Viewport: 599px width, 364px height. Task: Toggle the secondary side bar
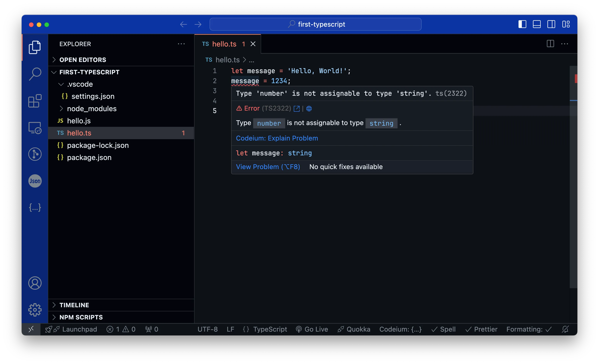551,24
